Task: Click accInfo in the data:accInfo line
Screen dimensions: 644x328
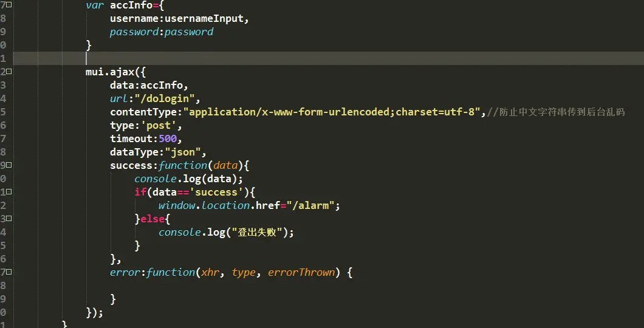Action: [x=162, y=86]
